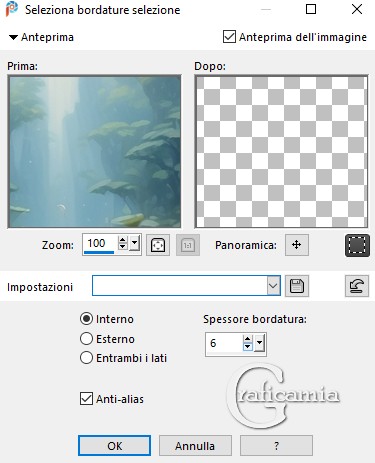Collapse the Anteprima preview section
This screenshot has width=375, height=463.
pos(13,37)
